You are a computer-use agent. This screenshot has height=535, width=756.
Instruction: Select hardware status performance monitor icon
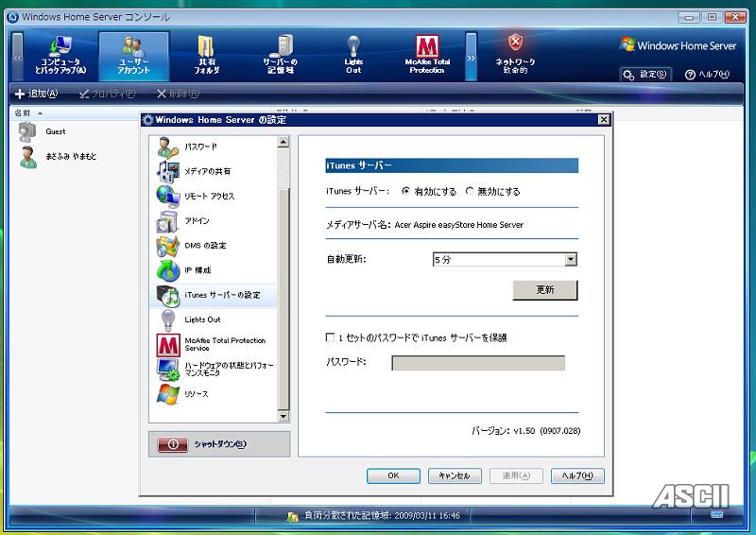pos(167,370)
